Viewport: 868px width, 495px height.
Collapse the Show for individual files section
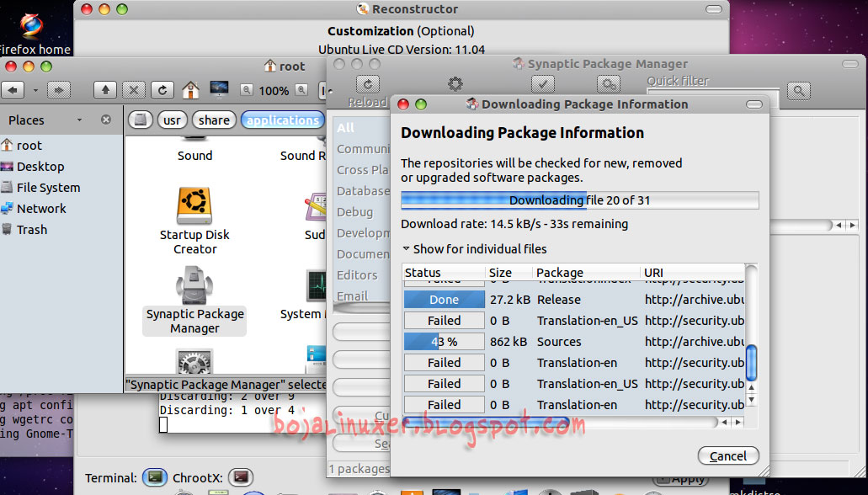click(405, 248)
